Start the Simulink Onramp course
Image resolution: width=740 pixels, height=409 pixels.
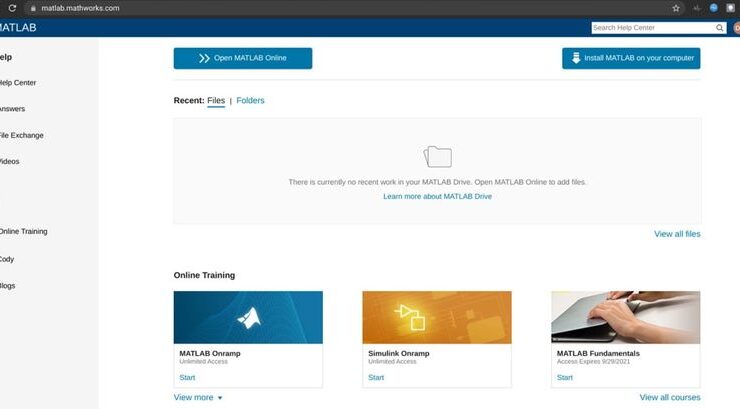pyautogui.click(x=376, y=377)
